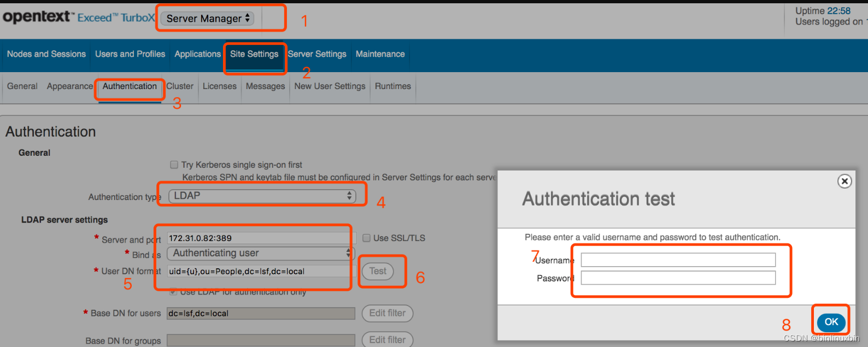
Task: Click the User DN format field
Action: (x=261, y=271)
